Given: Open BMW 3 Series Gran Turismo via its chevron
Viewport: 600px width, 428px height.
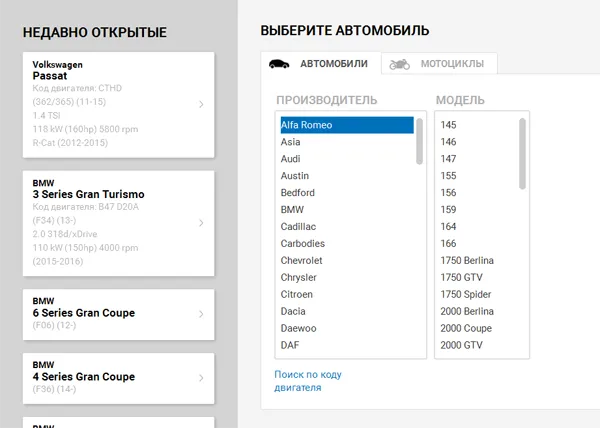Looking at the screenshot, I should click(x=201, y=223).
